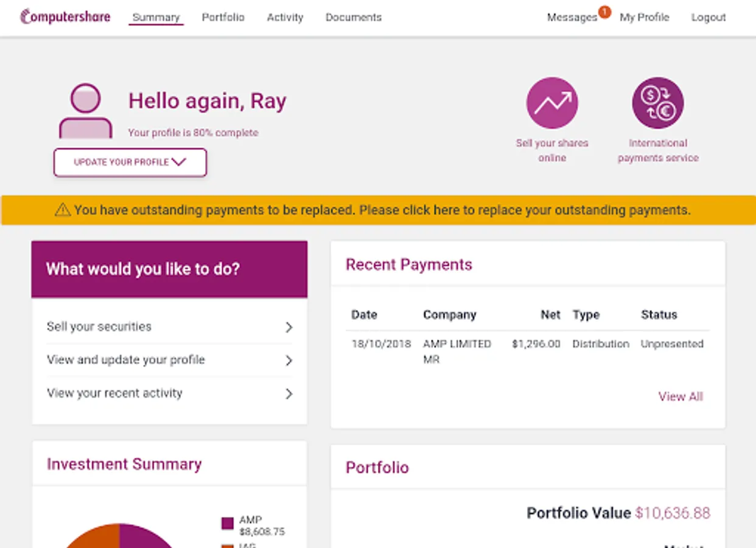Open the Activity section

tap(284, 18)
